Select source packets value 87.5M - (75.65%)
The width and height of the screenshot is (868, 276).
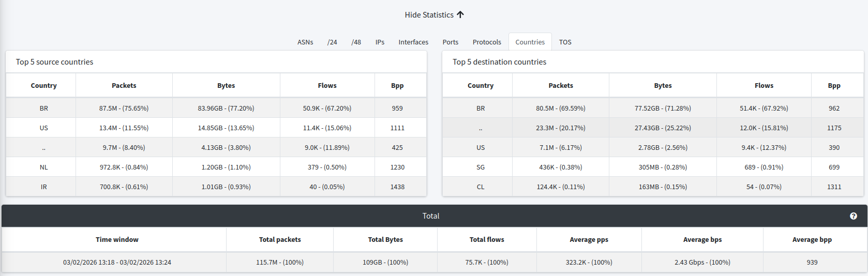(124, 108)
